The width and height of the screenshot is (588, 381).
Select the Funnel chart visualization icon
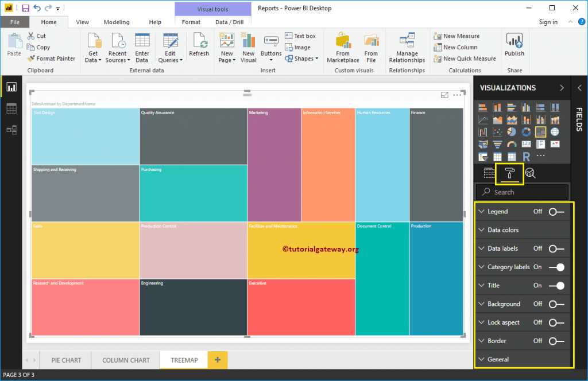click(x=497, y=144)
